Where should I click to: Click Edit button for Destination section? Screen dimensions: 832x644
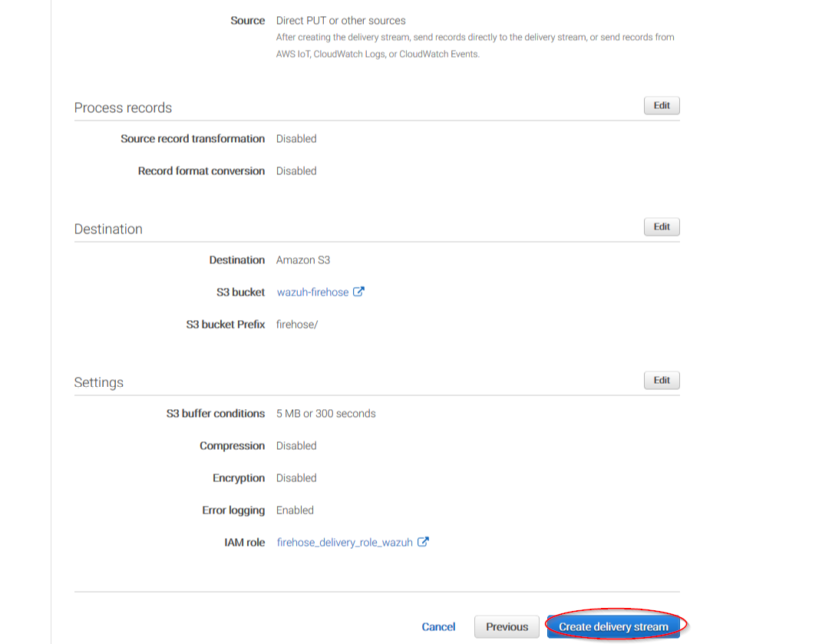point(661,227)
